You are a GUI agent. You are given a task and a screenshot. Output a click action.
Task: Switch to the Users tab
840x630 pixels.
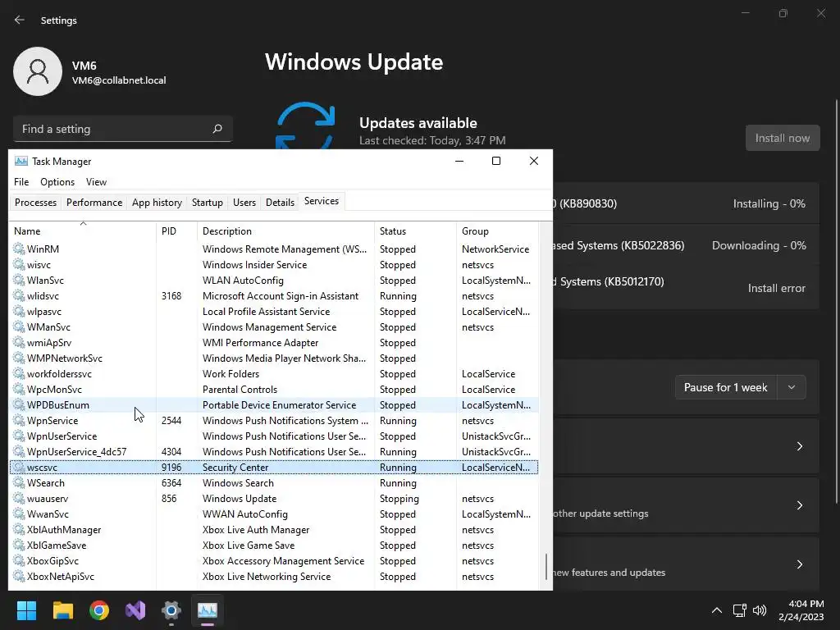pyautogui.click(x=244, y=203)
